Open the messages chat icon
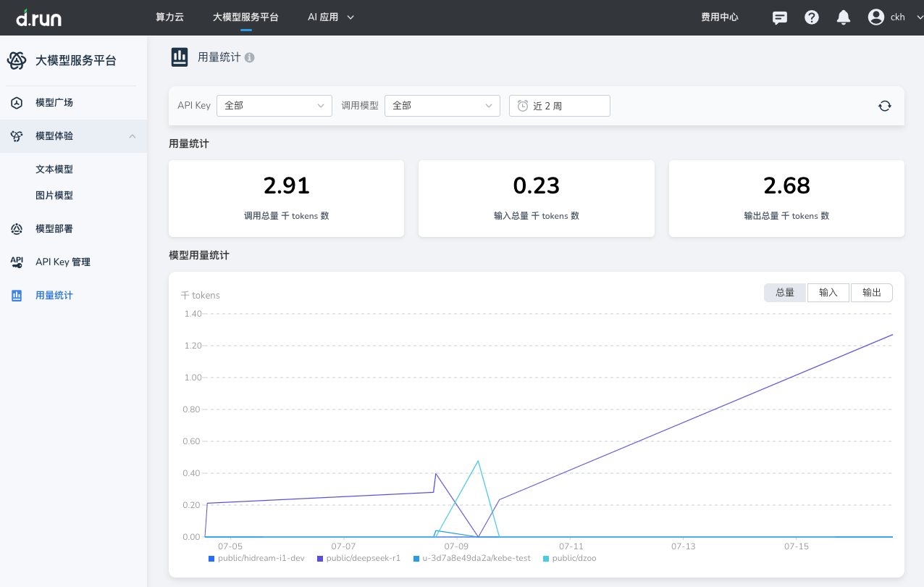Screen dimensions: 924x587 click(780, 17)
